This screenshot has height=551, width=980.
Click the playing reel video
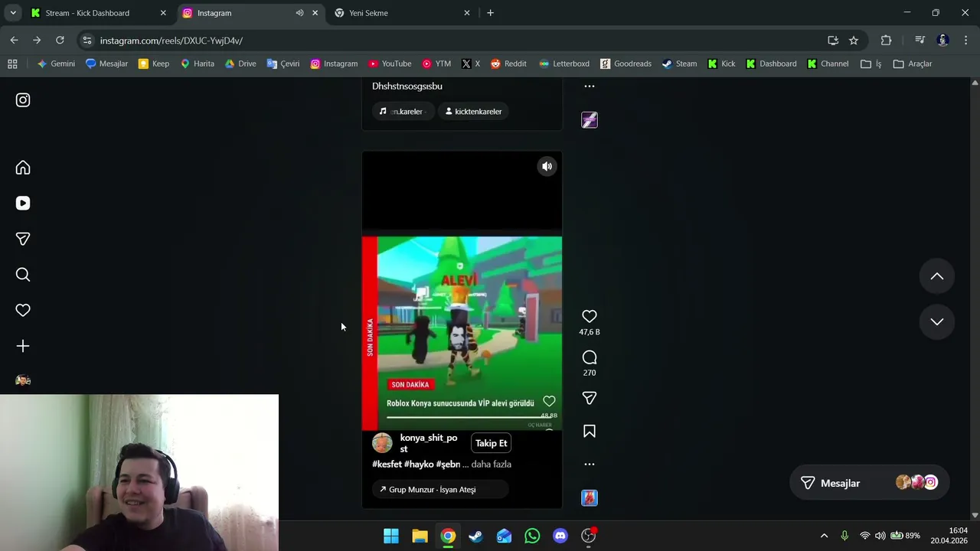tap(462, 329)
